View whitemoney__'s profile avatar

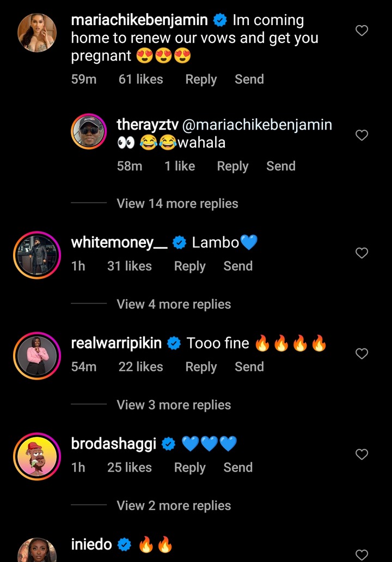click(37, 254)
